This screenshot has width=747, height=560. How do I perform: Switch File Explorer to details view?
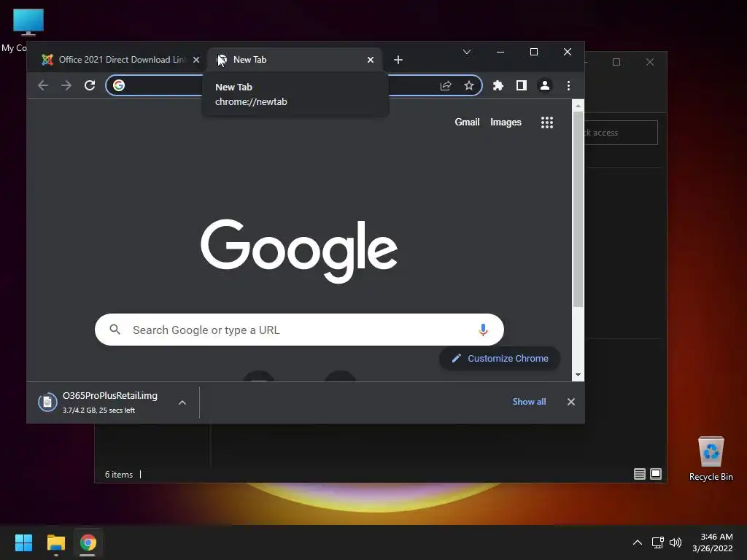[x=639, y=474]
